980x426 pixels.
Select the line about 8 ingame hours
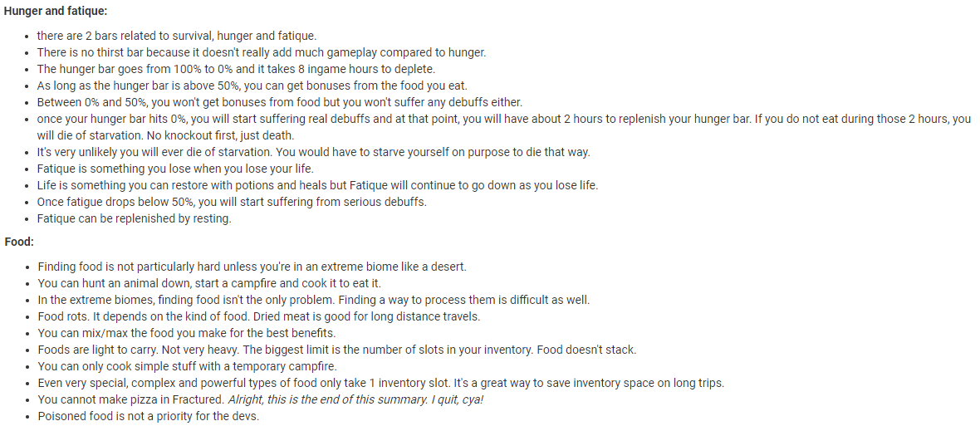click(x=236, y=69)
